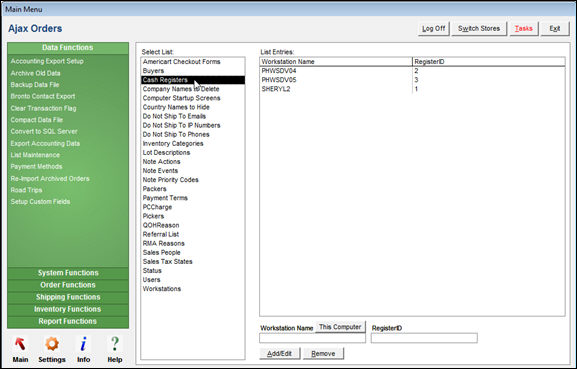577x369 pixels.
Task: Click the Add/Edit button
Action: pos(280,354)
